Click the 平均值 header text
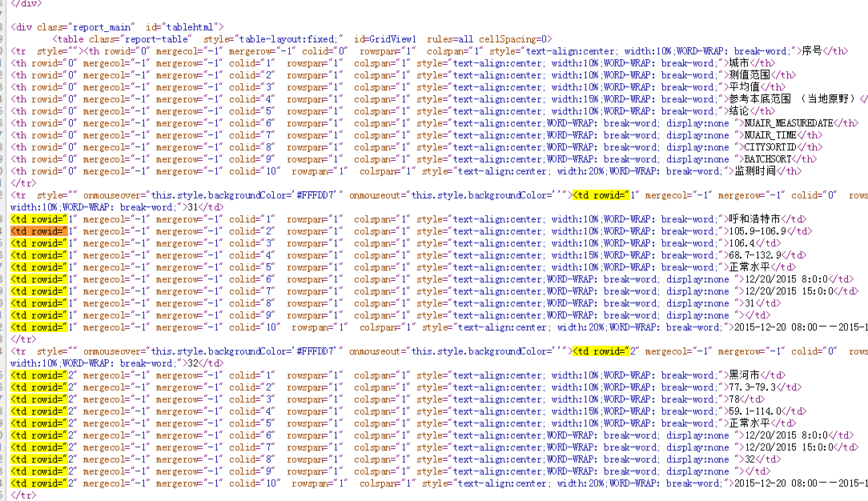This screenshot has height=501, width=868. [745, 86]
